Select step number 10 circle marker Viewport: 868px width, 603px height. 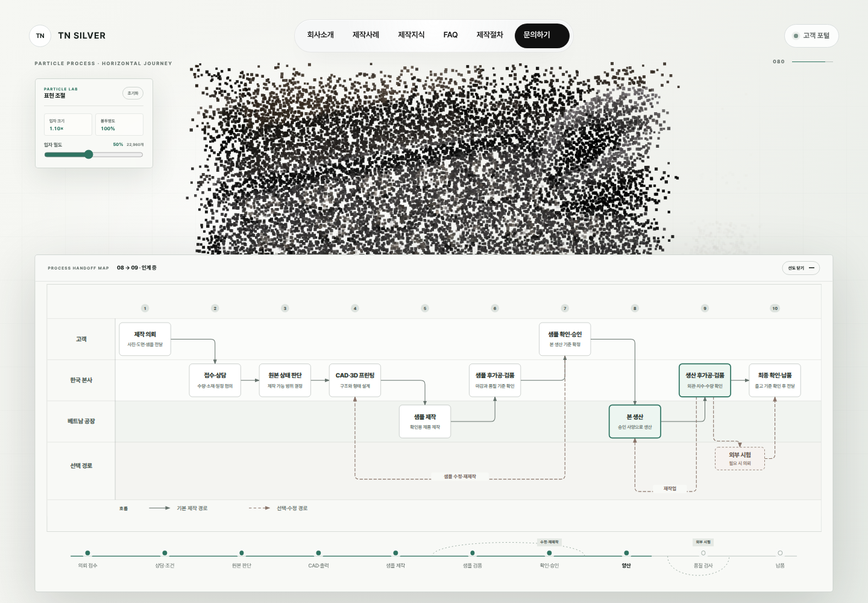(775, 308)
